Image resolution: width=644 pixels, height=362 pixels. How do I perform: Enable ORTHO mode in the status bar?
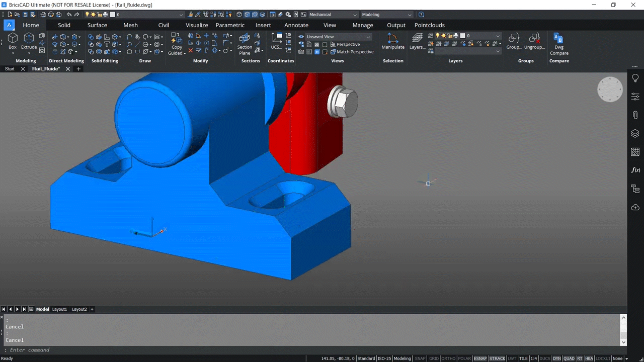click(x=448, y=358)
